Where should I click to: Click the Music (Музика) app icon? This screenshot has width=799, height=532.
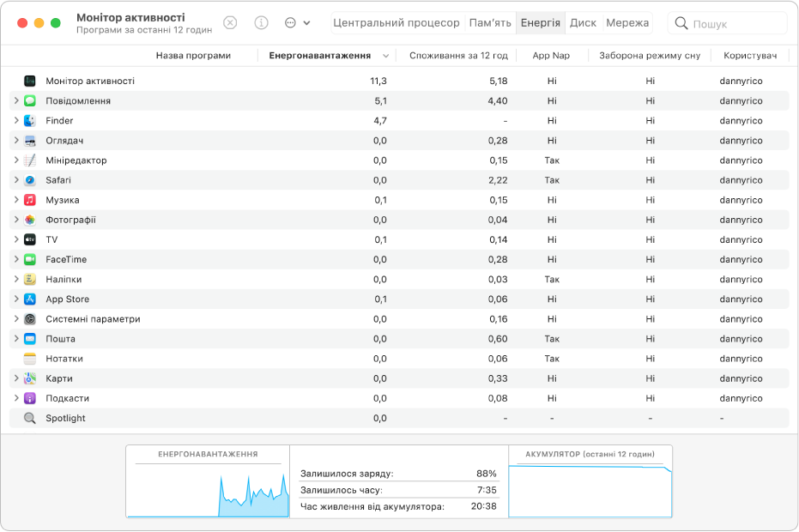(30, 200)
